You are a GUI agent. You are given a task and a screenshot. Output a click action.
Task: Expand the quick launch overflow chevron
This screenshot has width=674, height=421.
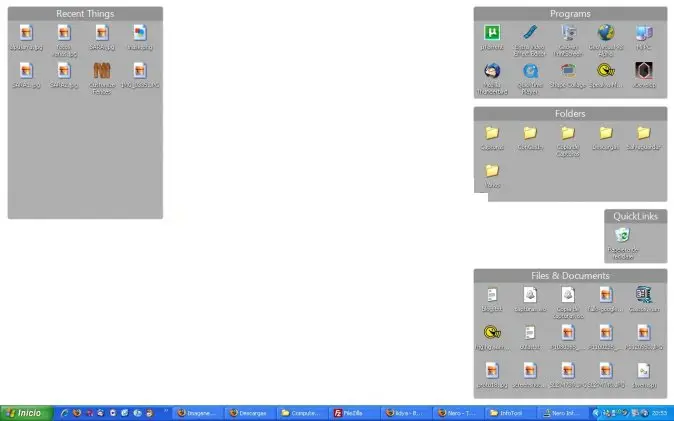point(166,412)
